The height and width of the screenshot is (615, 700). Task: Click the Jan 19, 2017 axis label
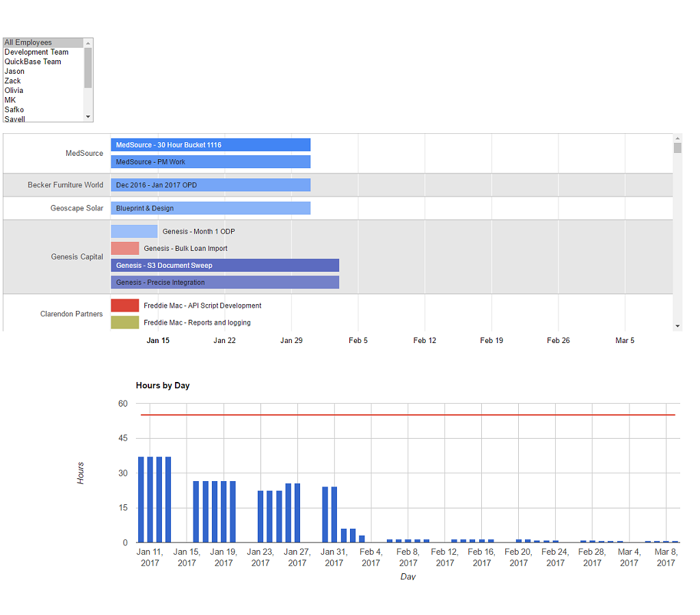point(224,558)
